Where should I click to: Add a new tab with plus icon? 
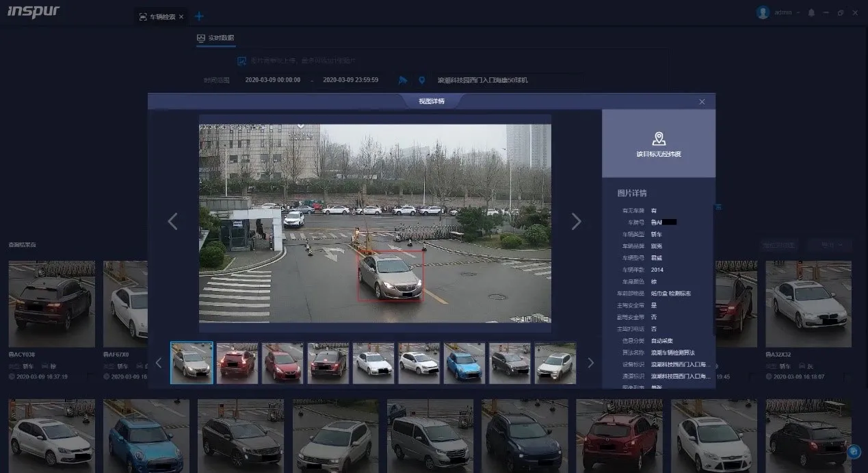199,16
